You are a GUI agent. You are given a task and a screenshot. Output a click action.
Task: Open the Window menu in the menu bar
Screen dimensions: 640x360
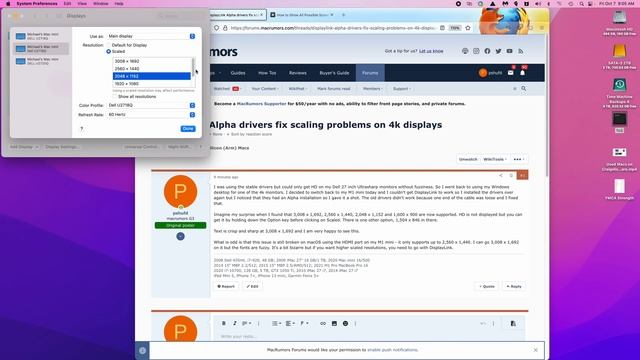pyautogui.click(x=100, y=4)
